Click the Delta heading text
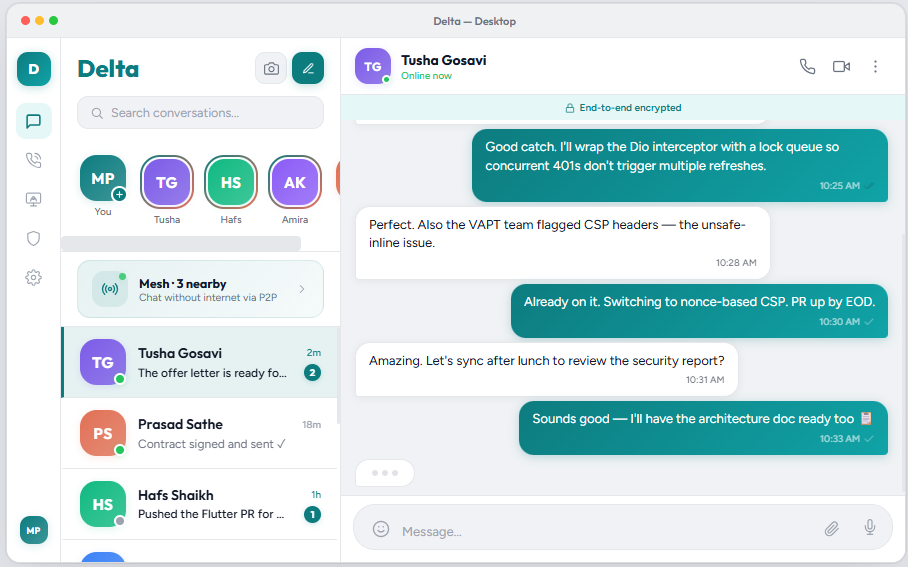The width and height of the screenshot is (908, 567). (x=108, y=69)
